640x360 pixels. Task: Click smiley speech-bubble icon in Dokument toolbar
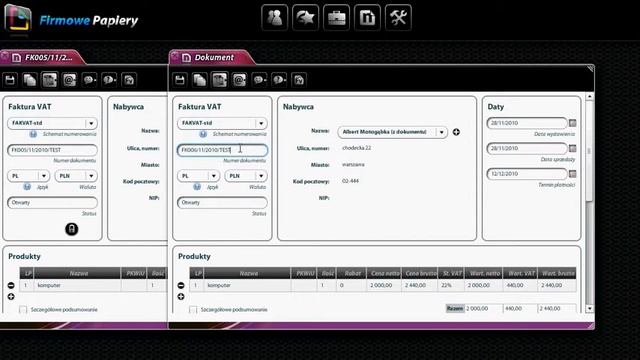259,80
